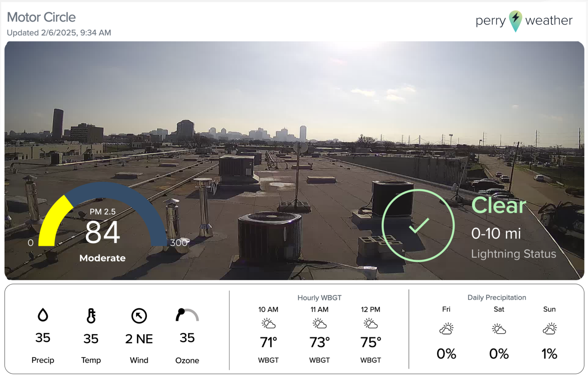
Task: Click the Sunday rain cloud precipitation icon
Action: [549, 327]
